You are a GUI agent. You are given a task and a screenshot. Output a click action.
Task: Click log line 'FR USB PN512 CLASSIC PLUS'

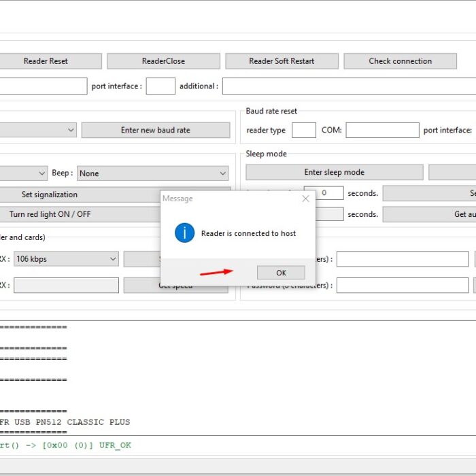click(x=65, y=422)
